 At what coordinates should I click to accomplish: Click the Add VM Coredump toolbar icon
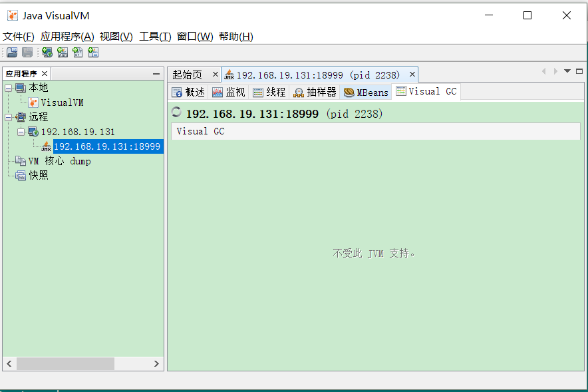tap(78, 52)
